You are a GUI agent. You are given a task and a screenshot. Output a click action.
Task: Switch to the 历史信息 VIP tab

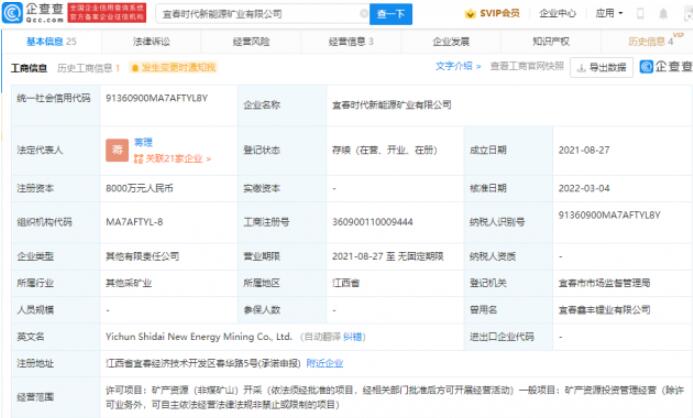pos(651,42)
